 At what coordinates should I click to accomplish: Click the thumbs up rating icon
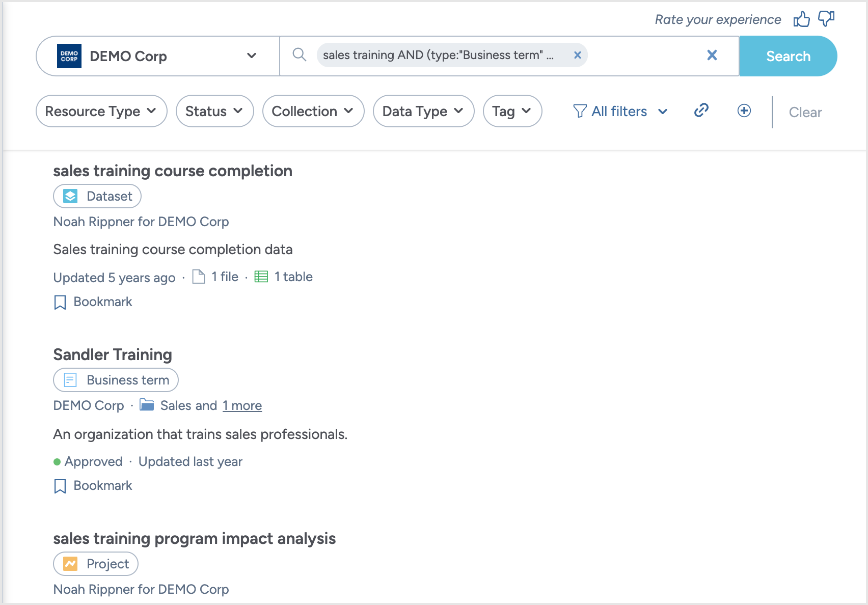click(x=801, y=19)
